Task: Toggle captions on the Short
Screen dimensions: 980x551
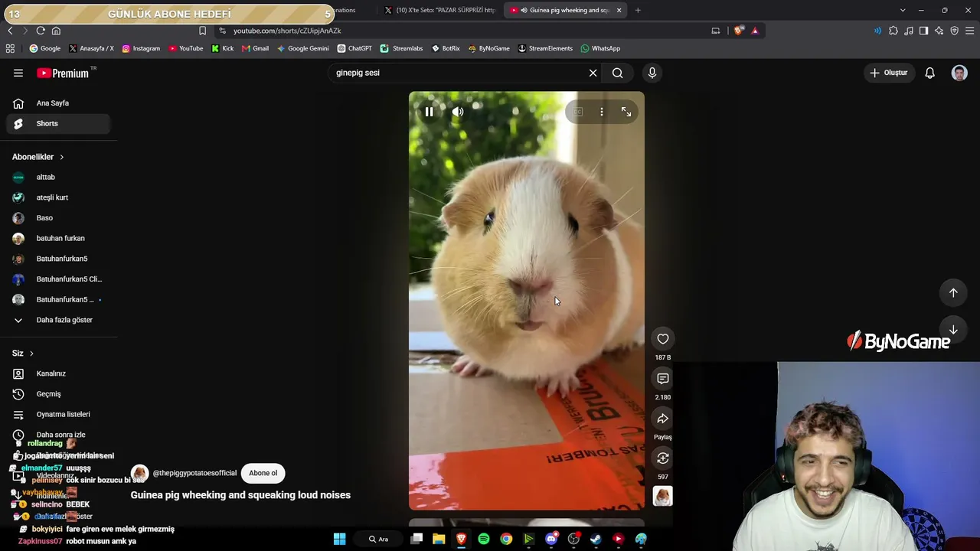Action: click(x=577, y=112)
